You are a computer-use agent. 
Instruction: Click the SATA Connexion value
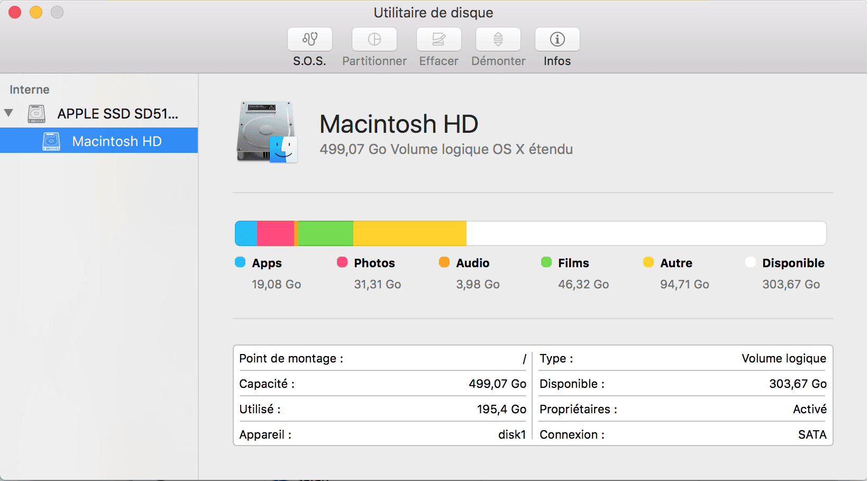(812, 434)
